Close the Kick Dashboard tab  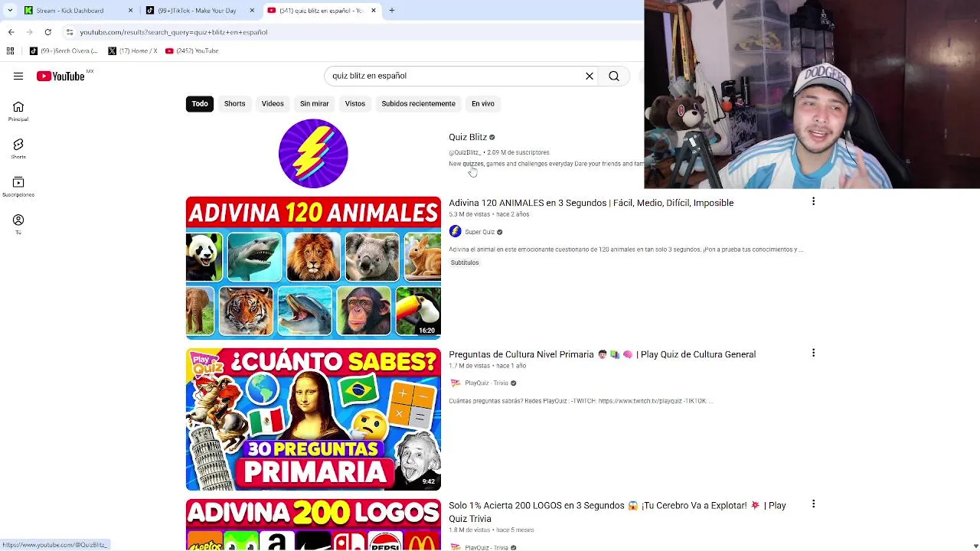coord(130,11)
